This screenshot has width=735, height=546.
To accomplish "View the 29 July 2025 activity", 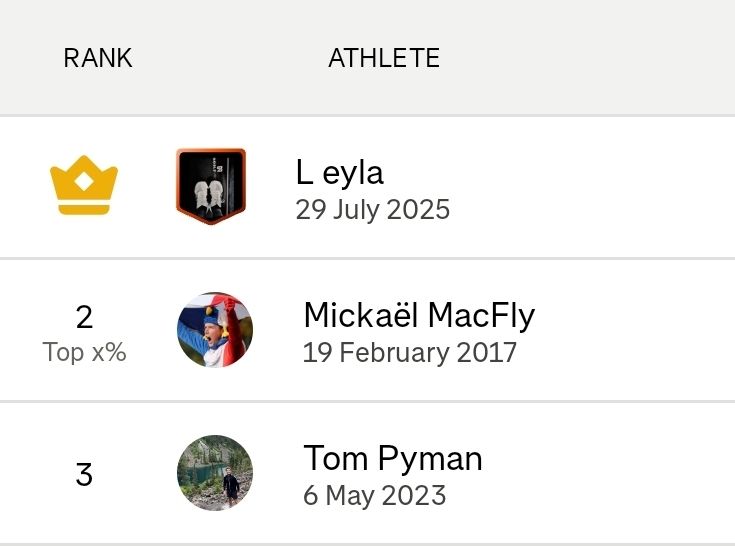I will [x=373, y=209].
